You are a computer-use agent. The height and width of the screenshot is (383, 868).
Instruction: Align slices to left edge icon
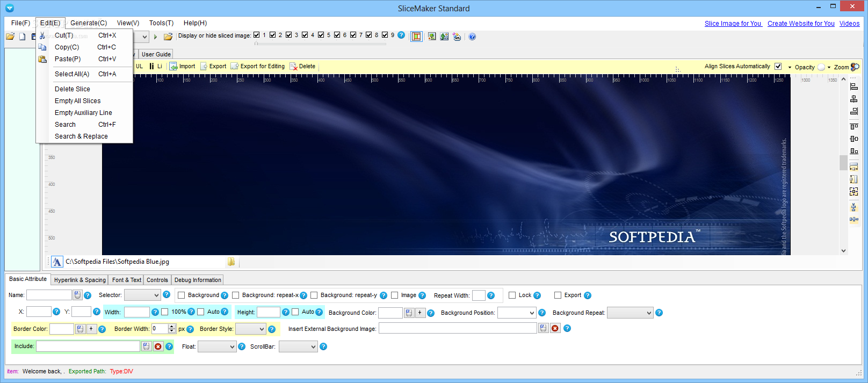(854, 86)
